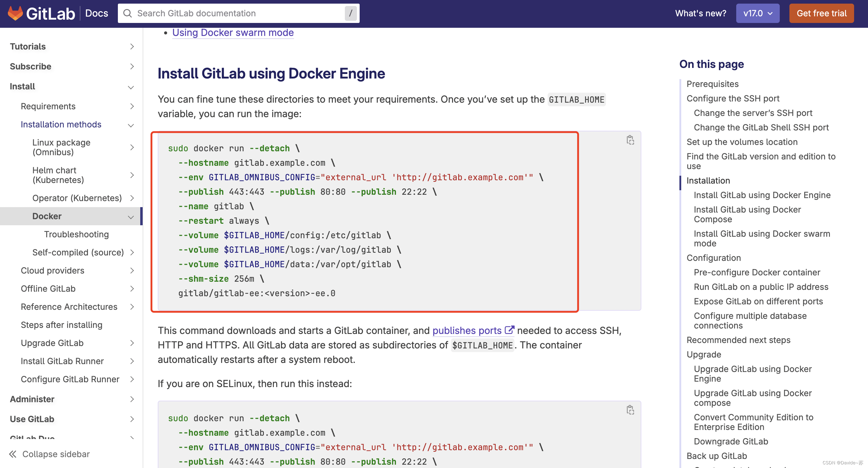Screen dimensions: 868x468
Task: Collapse the Docker sidebar item
Action: pos(131,217)
